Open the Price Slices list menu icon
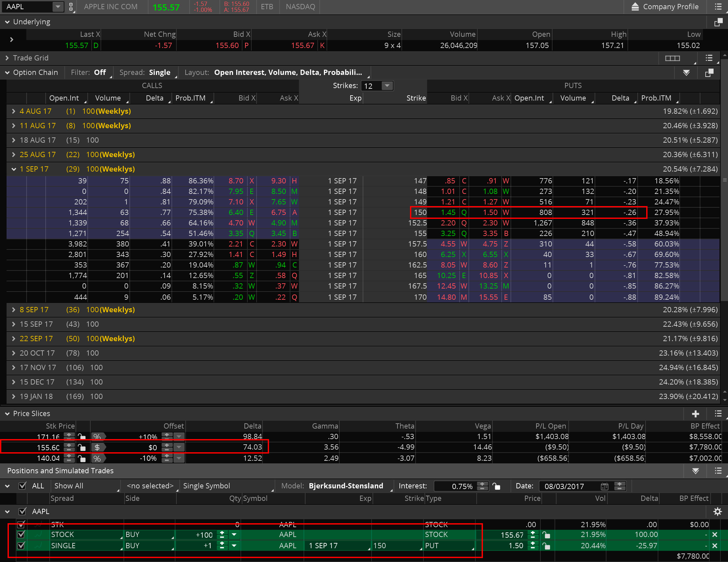728x562 pixels. tap(718, 414)
